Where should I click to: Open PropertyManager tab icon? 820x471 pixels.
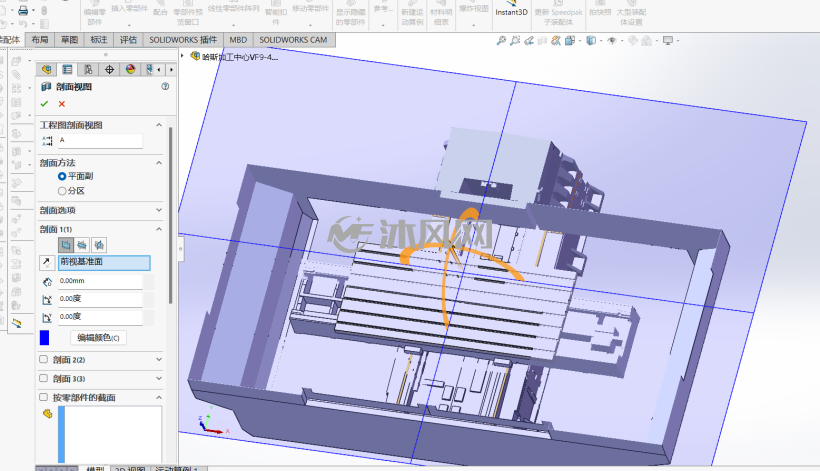(67, 70)
